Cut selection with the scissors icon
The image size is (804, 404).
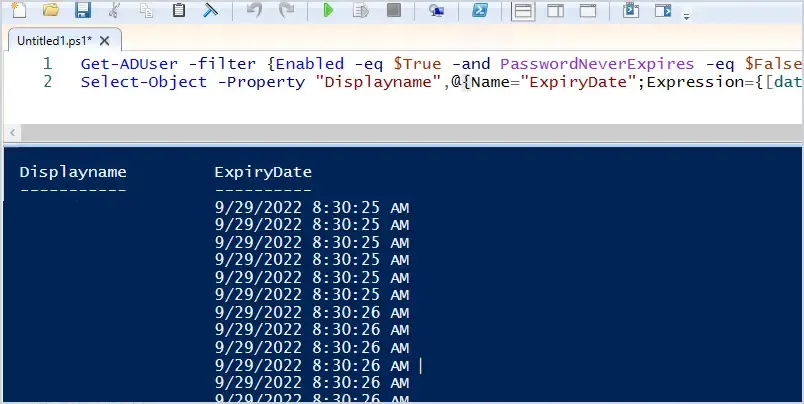[x=115, y=11]
